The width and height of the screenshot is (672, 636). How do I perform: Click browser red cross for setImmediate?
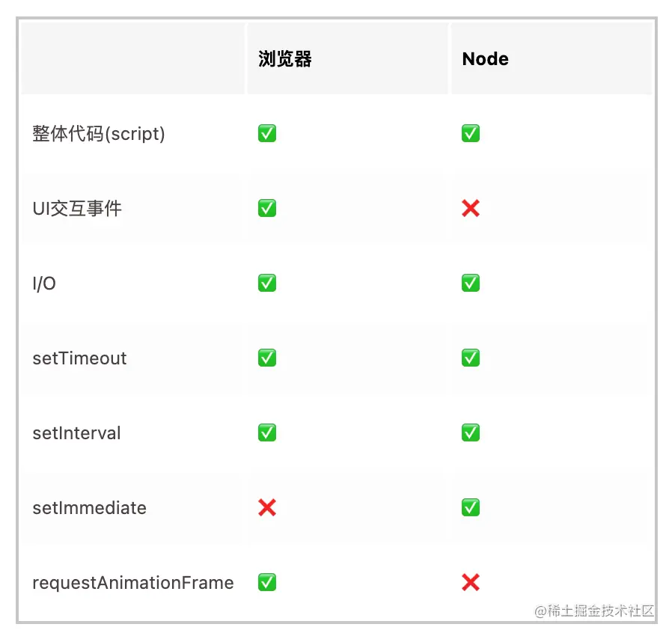pos(267,507)
